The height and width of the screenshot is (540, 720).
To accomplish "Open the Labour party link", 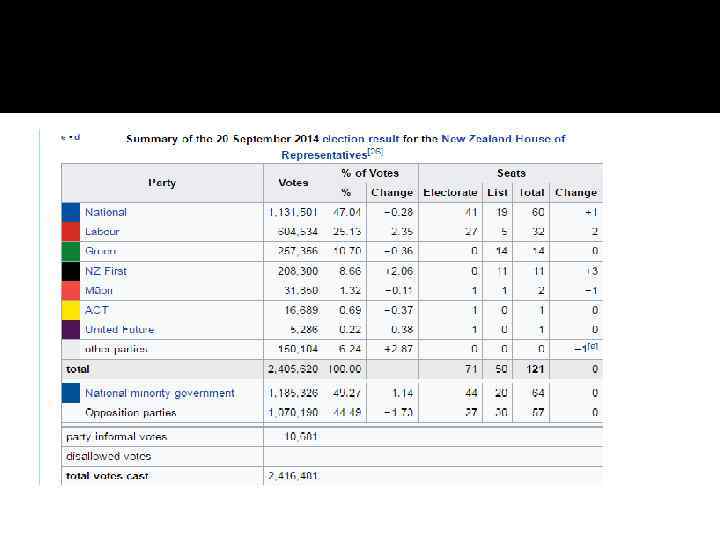I will coord(102,231).
